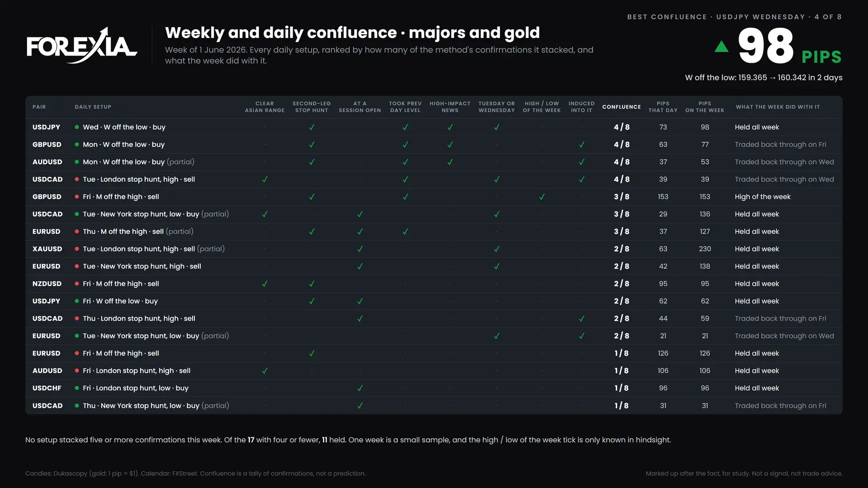868x488 pixels.
Task: Click the clear Asian range check on NZDUSD
Action: (265, 284)
